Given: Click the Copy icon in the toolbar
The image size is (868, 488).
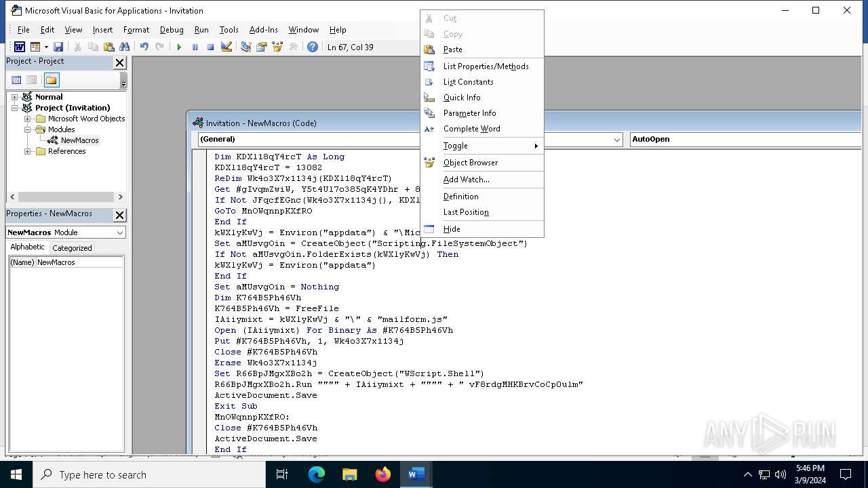Looking at the screenshot, I should (x=93, y=47).
